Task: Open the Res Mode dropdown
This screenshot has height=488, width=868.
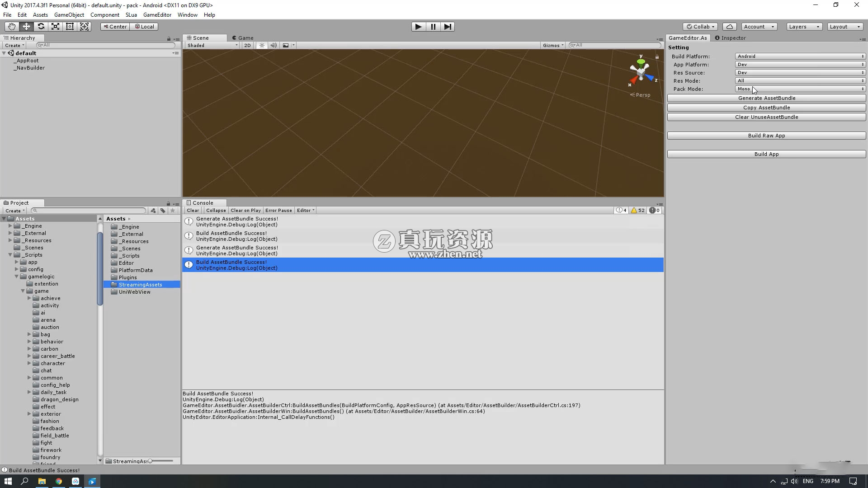Action: [x=800, y=81]
